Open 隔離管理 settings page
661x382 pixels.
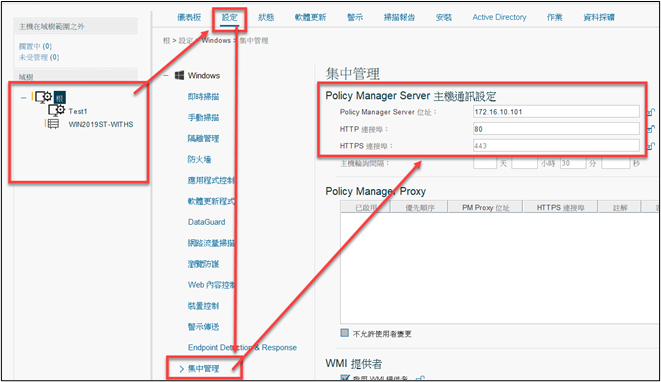point(203,138)
